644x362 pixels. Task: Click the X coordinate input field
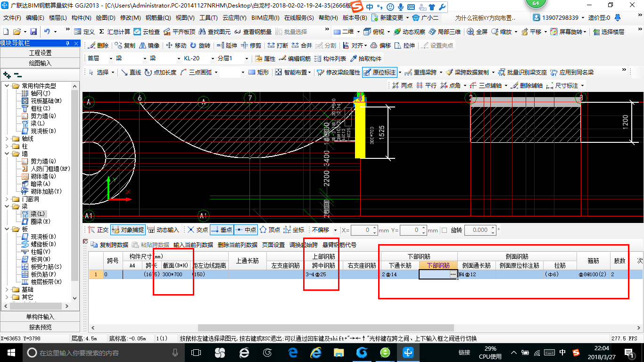(364, 230)
